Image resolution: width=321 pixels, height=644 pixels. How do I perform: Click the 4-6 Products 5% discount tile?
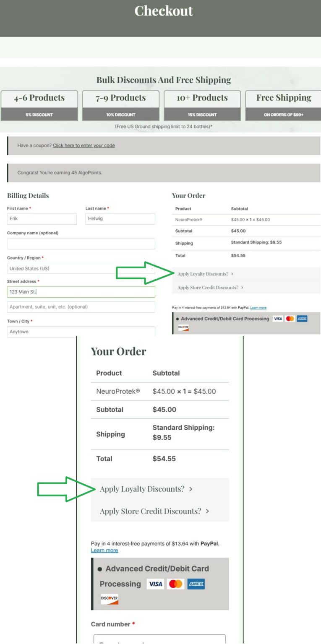(x=40, y=104)
